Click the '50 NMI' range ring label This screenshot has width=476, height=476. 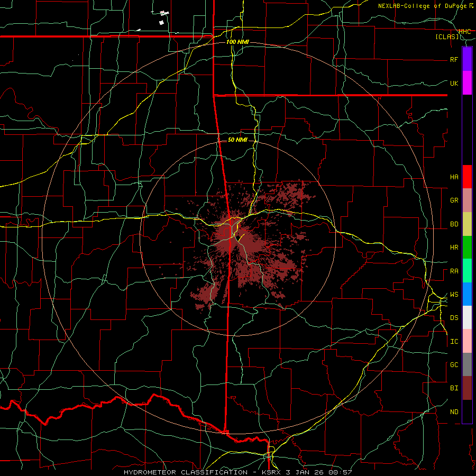(237, 140)
